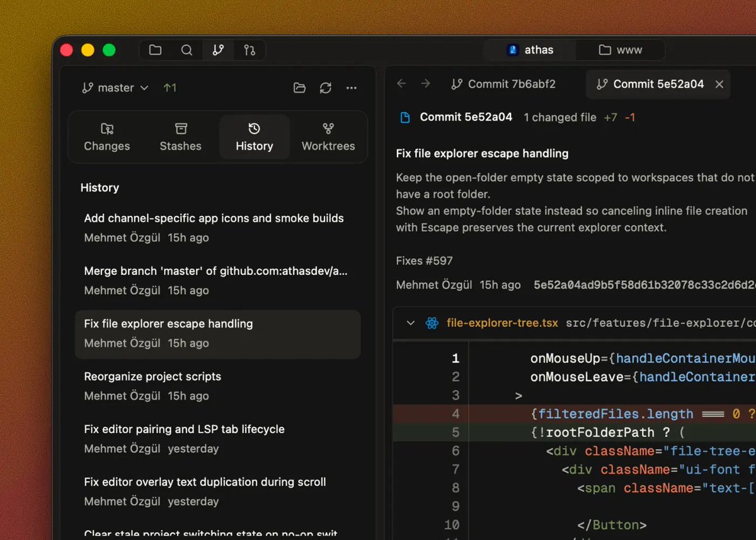Click the +7 additions count
Screen dimensions: 756x540
click(610, 117)
